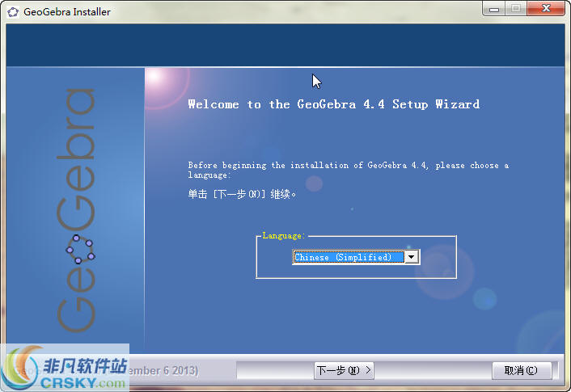This screenshot has width=571, height=392.
Task: Click the yellow 'Language:' group label
Action: click(x=284, y=235)
